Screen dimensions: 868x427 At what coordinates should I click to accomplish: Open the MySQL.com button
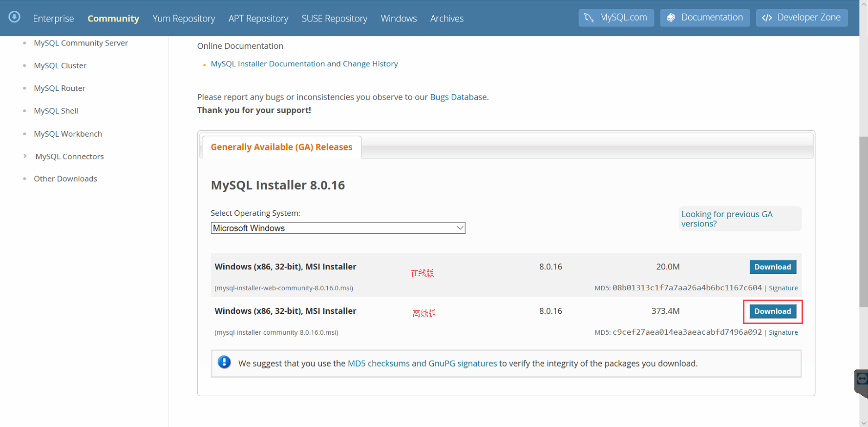point(616,18)
